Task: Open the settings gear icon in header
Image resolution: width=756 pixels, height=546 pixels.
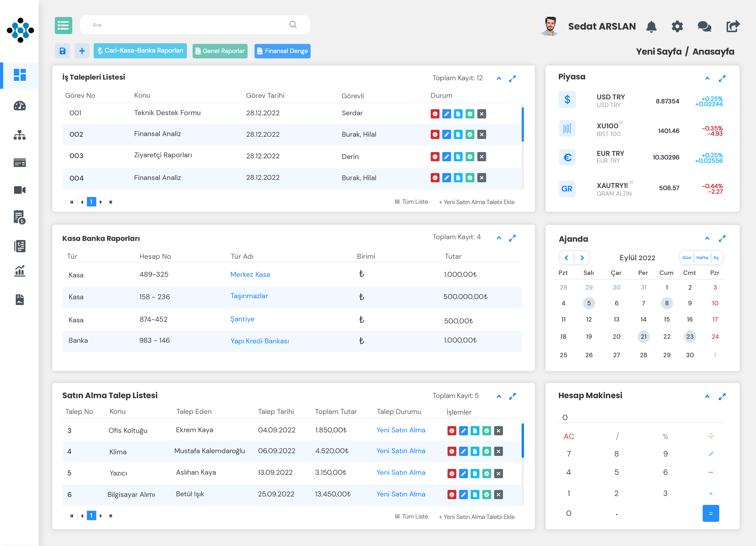Action: pos(677,26)
